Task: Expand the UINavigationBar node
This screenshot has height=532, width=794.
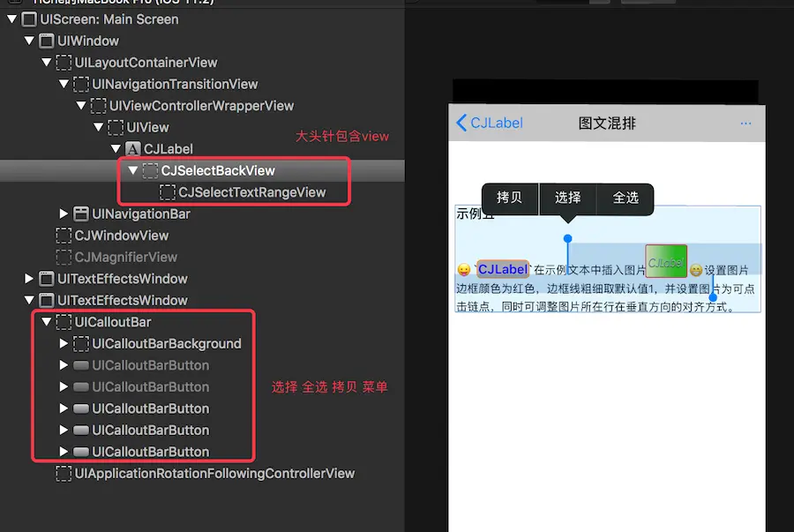Action: pos(64,214)
